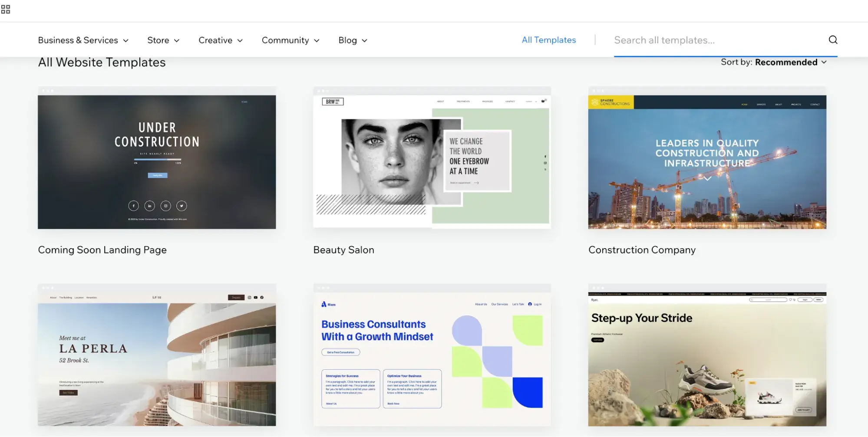Image resolution: width=868 pixels, height=437 pixels.
Task: Open the Store dropdown menu
Action: tap(163, 40)
